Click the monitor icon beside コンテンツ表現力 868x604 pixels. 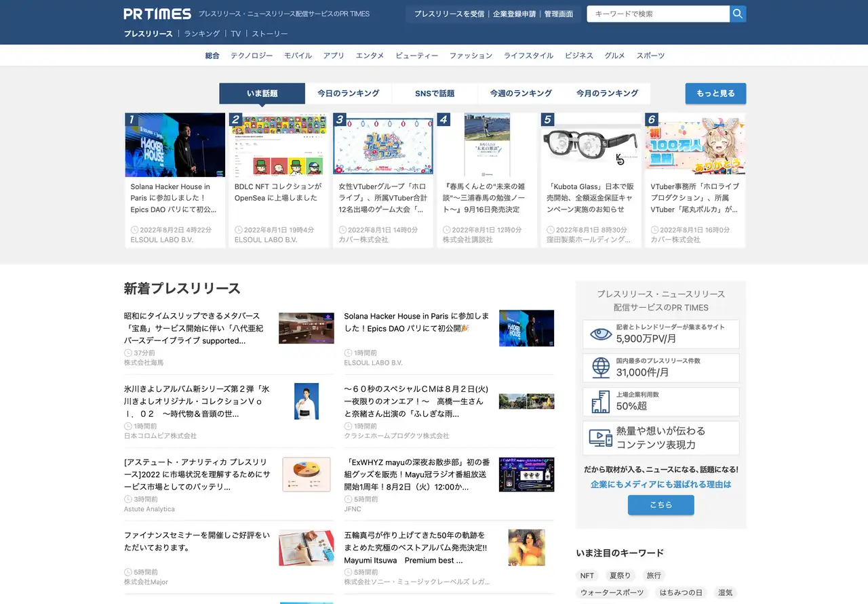600,438
